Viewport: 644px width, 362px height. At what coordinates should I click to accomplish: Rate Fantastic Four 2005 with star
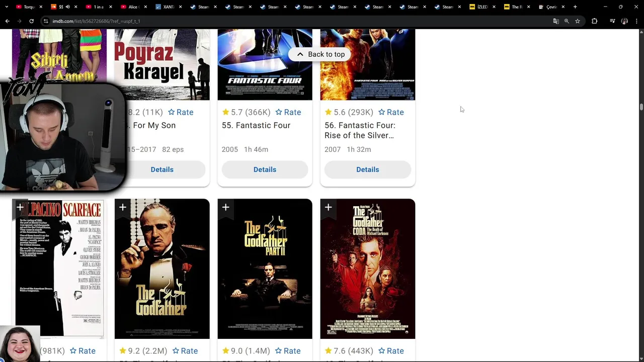coord(288,112)
